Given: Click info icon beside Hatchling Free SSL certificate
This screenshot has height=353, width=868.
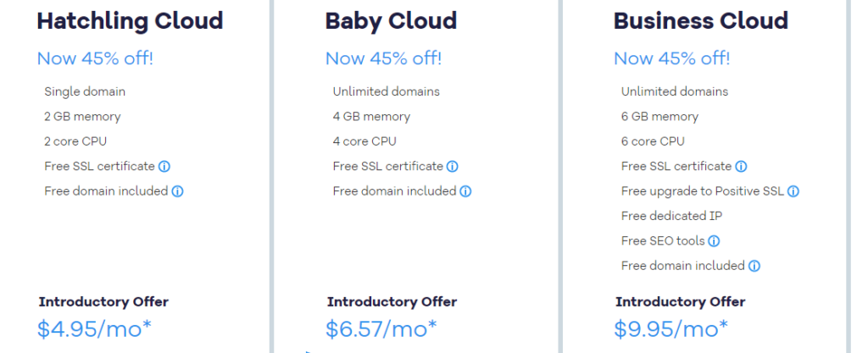Looking at the screenshot, I should click(164, 166).
